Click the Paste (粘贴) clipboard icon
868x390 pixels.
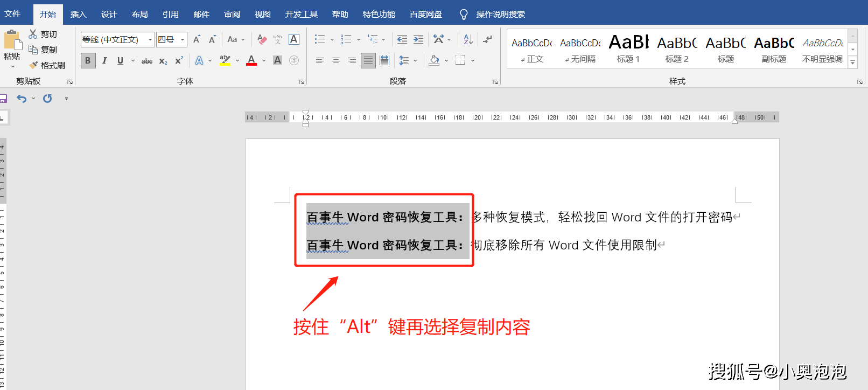[x=12, y=40]
